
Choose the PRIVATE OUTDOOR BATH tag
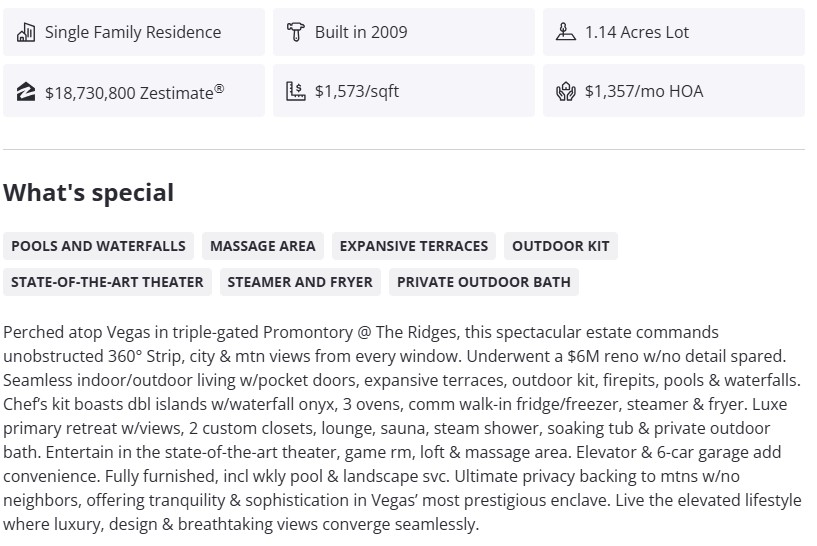click(x=484, y=282)
